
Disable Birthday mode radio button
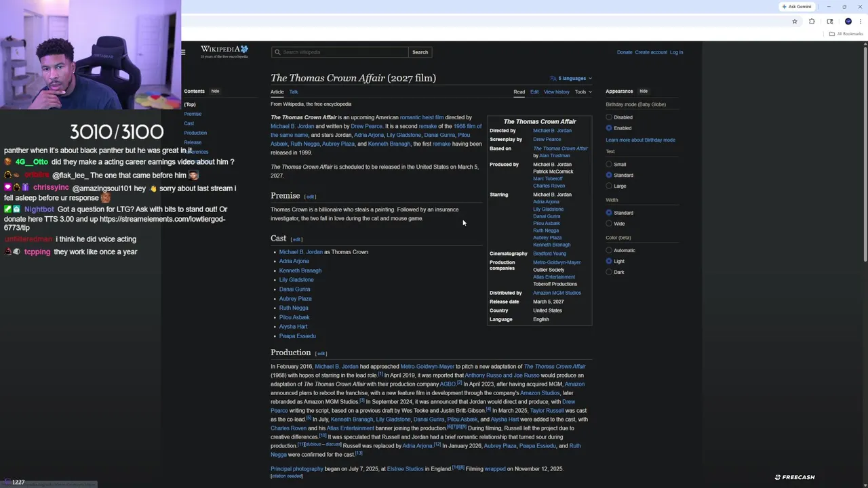click(x=609, y=117)
